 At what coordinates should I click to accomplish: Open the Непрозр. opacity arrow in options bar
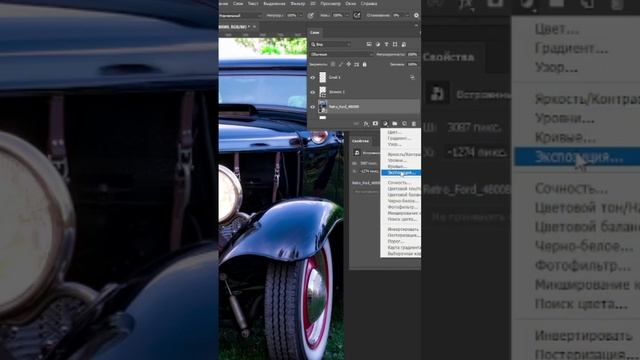pyautogui.click(x=301, y=16)
